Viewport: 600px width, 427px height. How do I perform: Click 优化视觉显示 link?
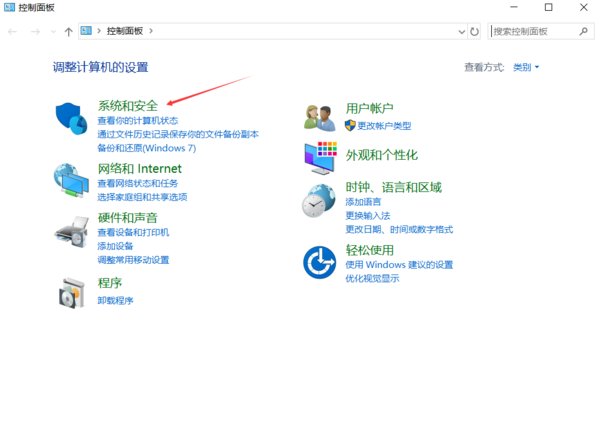pos(372,278)
